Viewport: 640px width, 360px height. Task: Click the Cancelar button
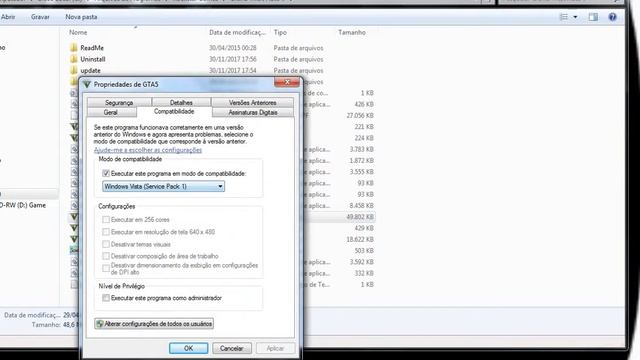click(231, 348)
